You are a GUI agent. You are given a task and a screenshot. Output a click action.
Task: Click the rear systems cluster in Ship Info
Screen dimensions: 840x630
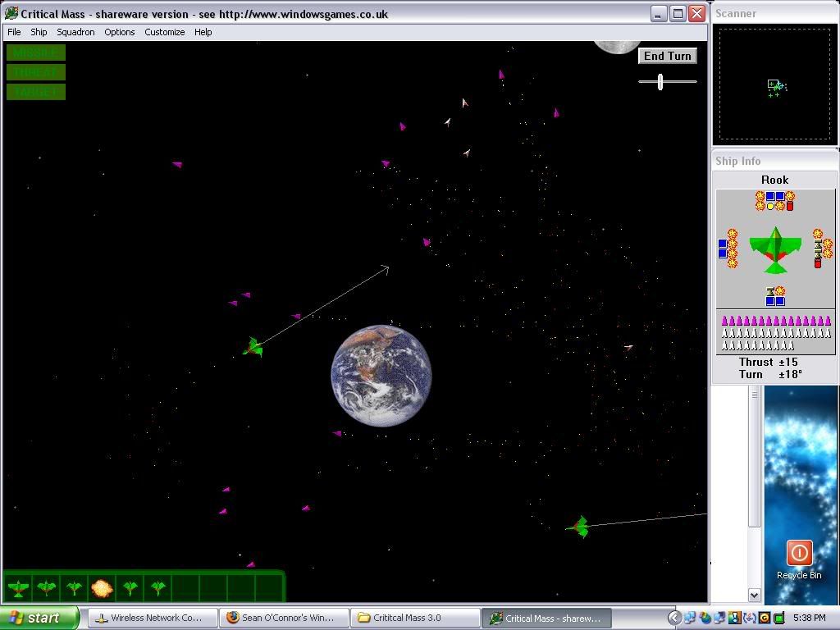[x=775, y=295]
